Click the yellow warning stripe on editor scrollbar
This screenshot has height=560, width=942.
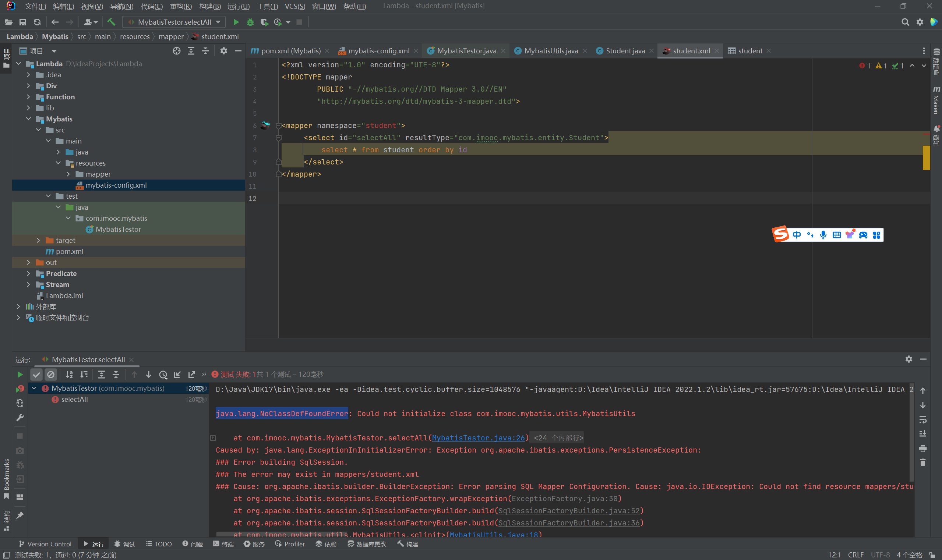926,158
